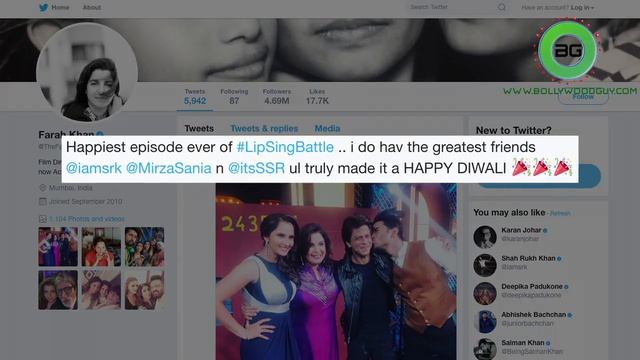Click Abhishek Bachchan's avatar
Image resolution: width=640 pixels, height=360 pixels.
point(485,321)
